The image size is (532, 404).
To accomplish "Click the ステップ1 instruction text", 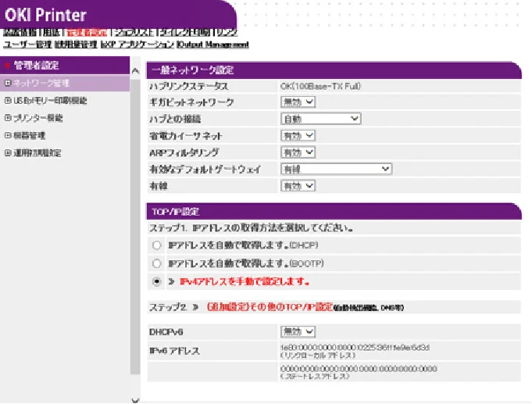I will click(x=251, y=228).
